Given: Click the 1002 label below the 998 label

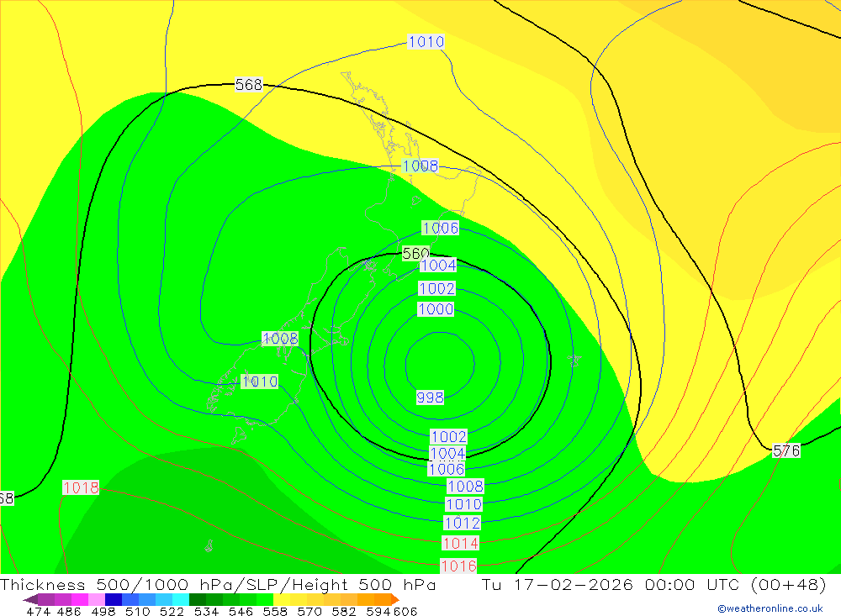Looking at the screenshot, I should tap(449, 436).
